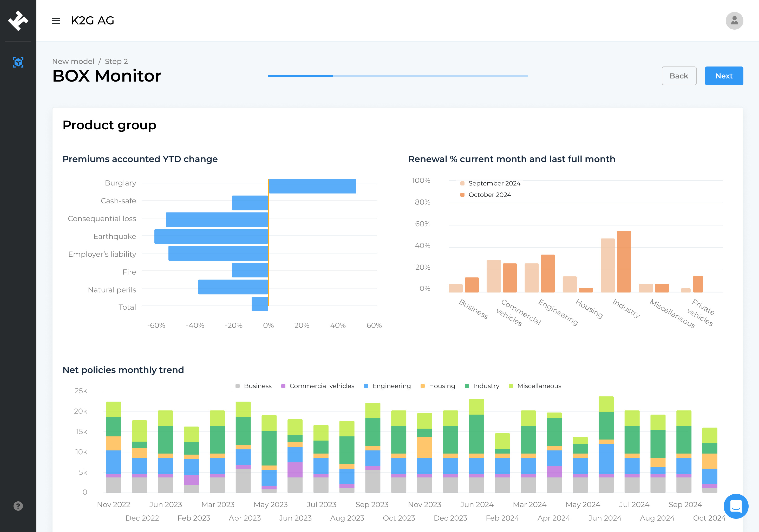Toggle Miscellaneous legend series in trend chart

point(535,386)
